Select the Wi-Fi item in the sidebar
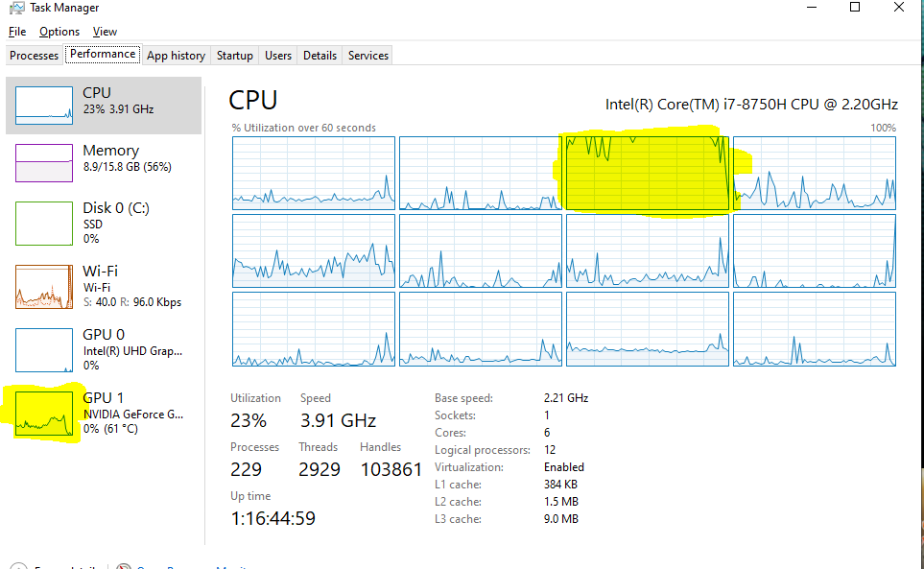The image size is (924, 569). point(104,287)
